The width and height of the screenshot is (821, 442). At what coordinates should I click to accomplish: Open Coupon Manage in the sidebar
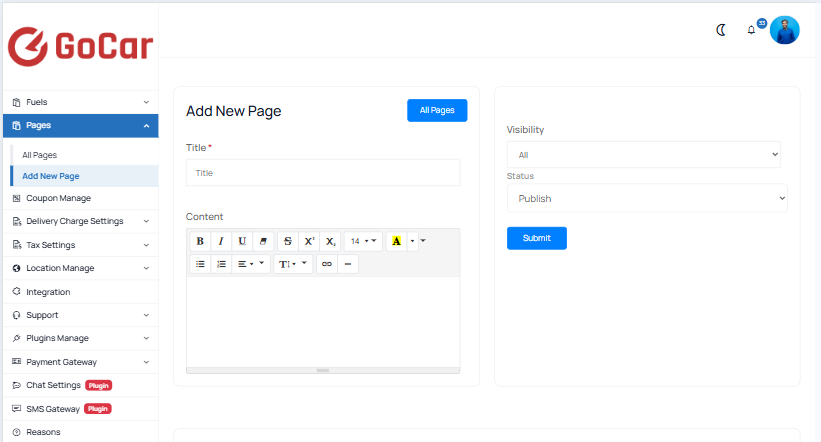click(58, 198)
